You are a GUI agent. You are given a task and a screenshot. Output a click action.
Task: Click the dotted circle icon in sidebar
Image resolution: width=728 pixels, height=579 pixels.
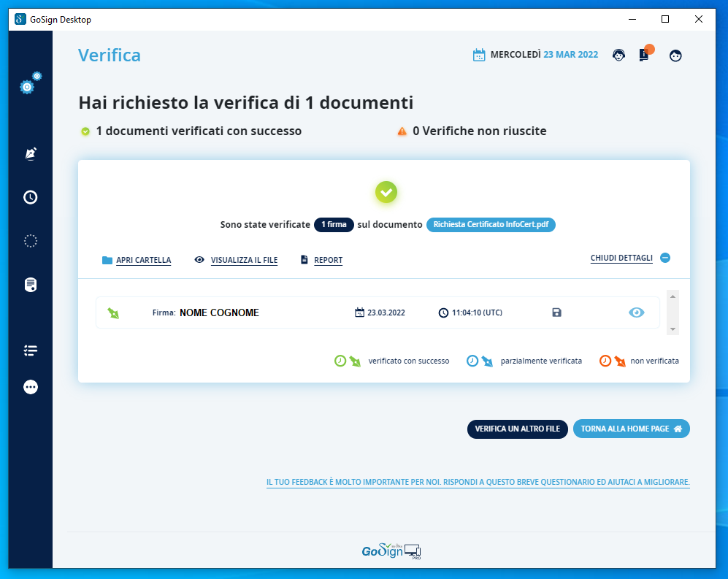[31, 241]
